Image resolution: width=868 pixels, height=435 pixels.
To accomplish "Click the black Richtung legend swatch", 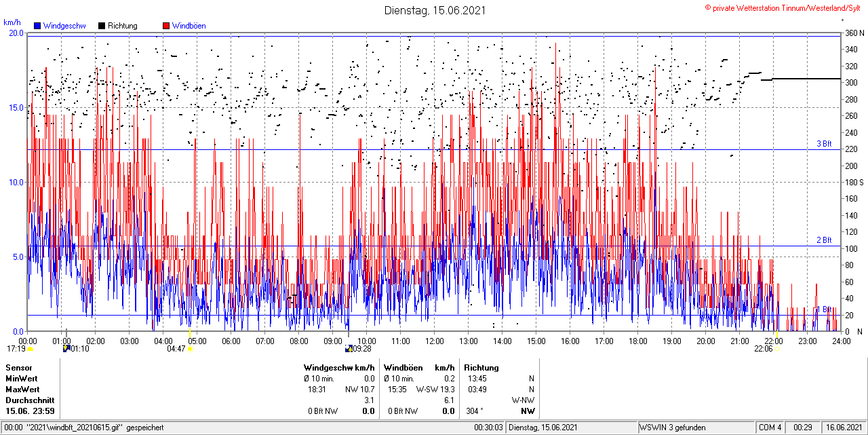I will 102,26.
